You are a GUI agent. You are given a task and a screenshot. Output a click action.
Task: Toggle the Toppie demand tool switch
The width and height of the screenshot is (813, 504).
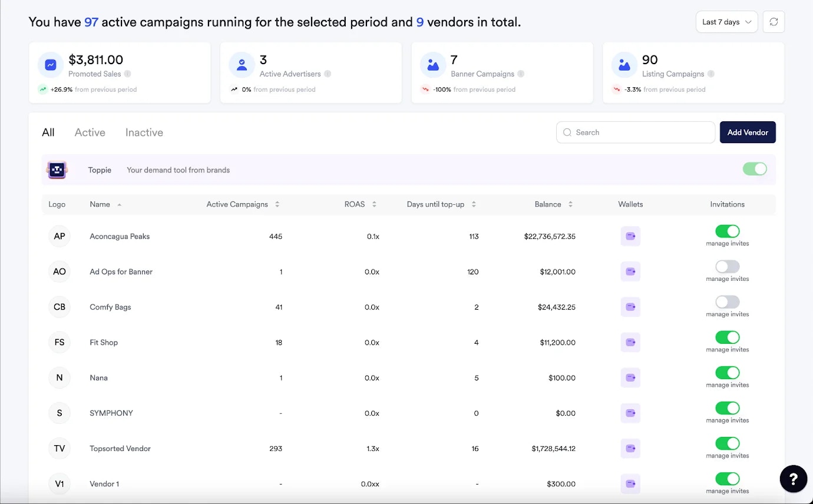click(x=755, y=169)
